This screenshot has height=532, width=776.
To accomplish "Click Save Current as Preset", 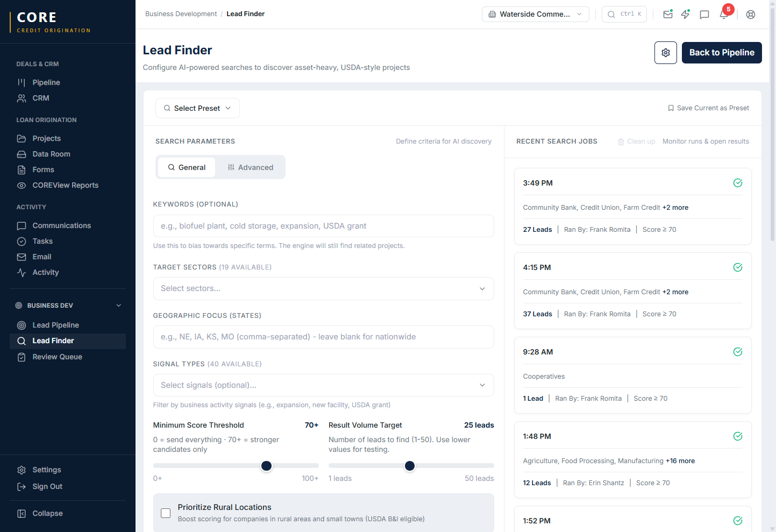I will pyautogui.click(x=708, y=108).
